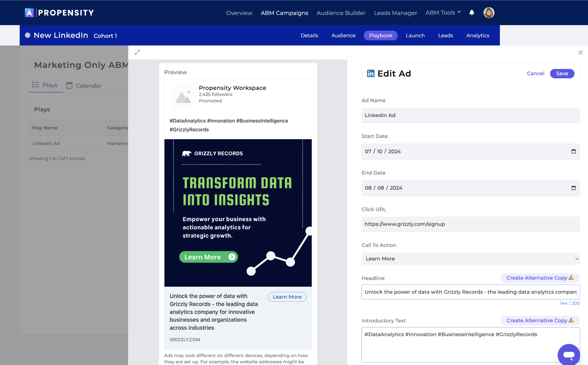This screenshot has width=588, height=365.
Task: Open ABM Campaigns navigation item
Action: coord(284,13)
